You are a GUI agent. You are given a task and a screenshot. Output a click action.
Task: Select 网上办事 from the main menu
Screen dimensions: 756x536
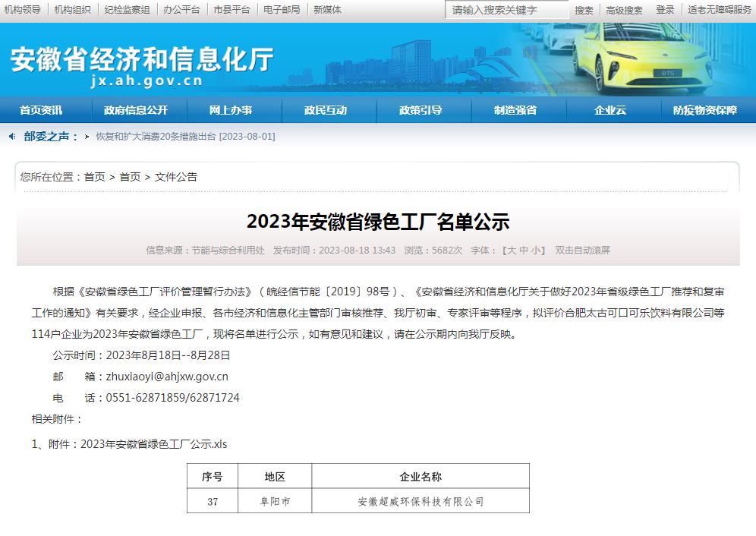pos(231,110)
